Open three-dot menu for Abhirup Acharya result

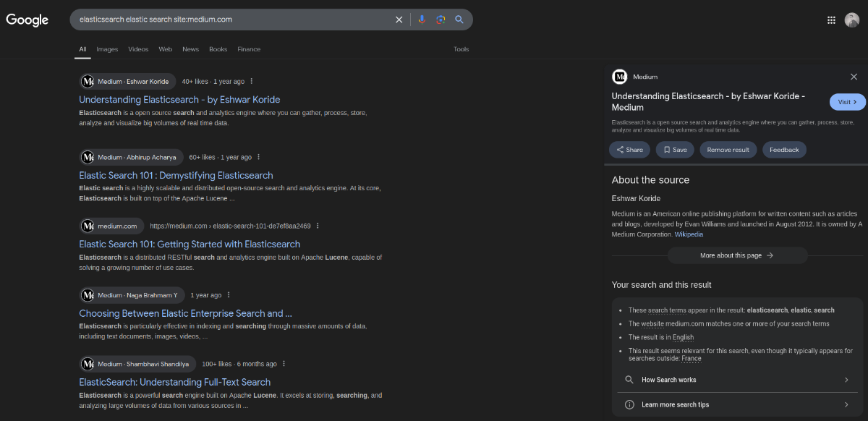259,157
